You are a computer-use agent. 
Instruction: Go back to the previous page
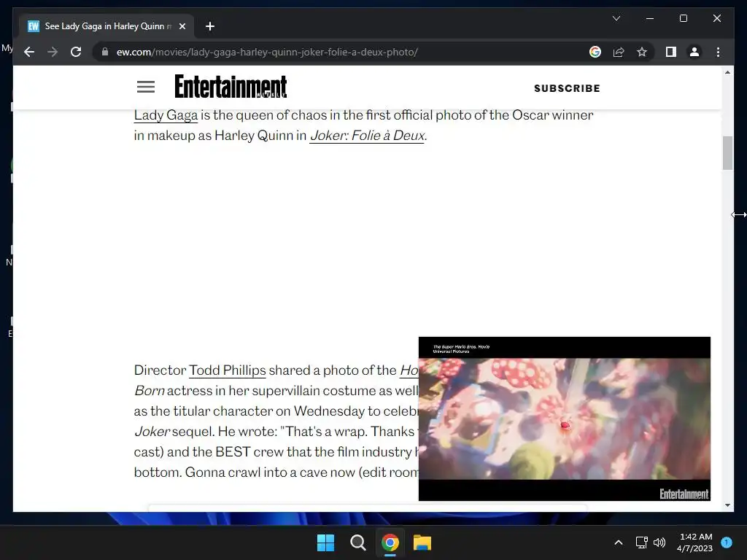(29, 52)
